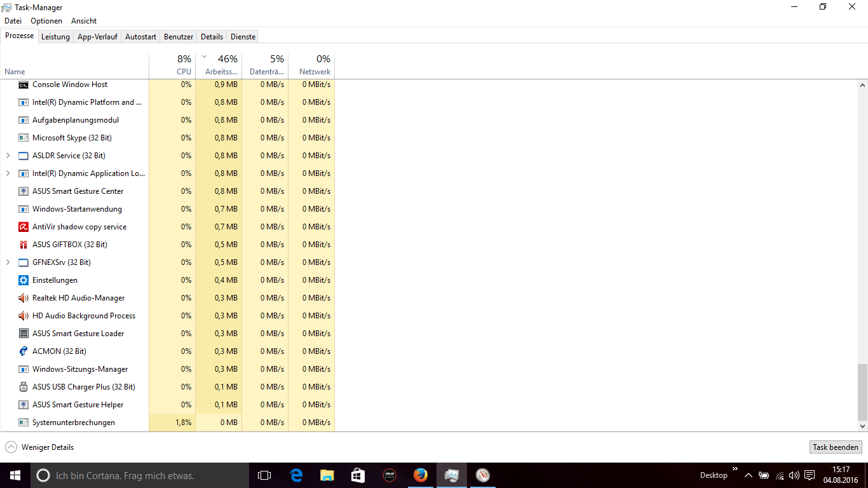Click the scrollbar up arrow
This screenshot has width=868, height=488.
point(862,85)
